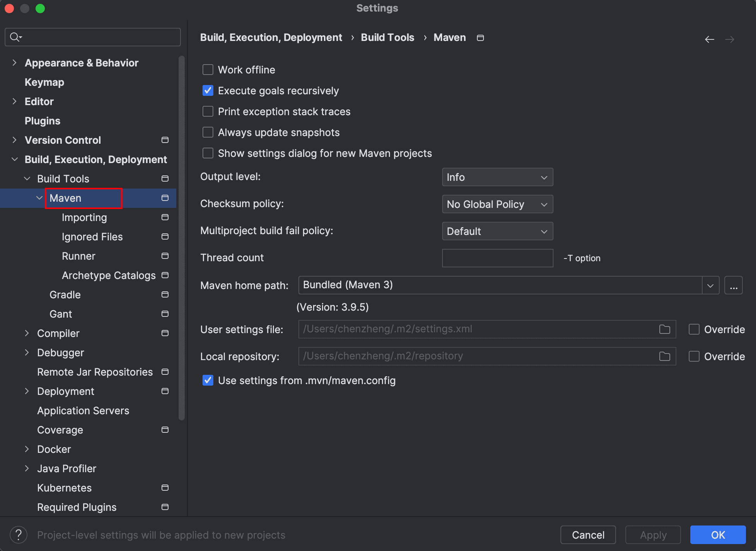Expand the Java Profiler node
This screenshot has width=756, height=551.
27,468
